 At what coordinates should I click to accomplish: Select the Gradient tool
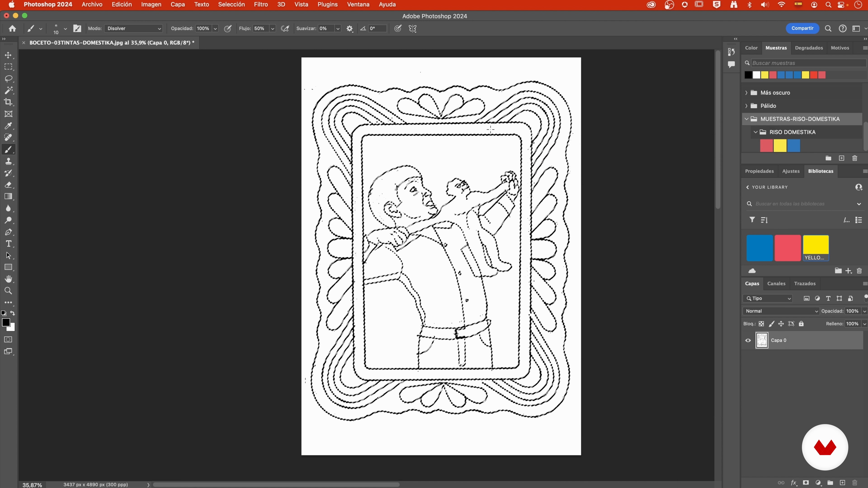8,197
